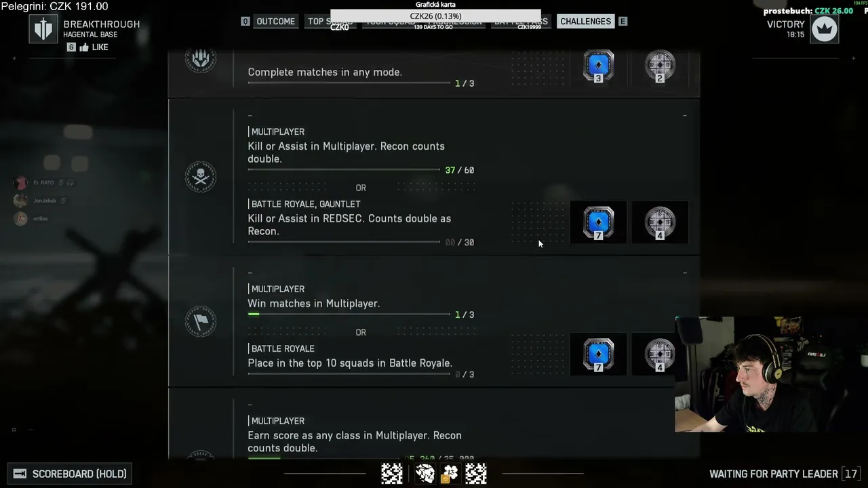
Task: Click the EL RATO player name
Action: click(43, 182)
